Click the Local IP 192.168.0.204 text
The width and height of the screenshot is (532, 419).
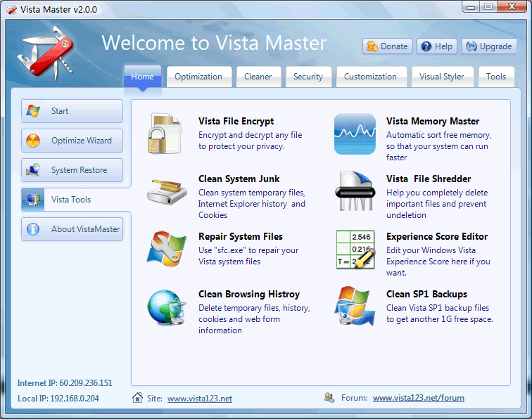pos(58,399)
